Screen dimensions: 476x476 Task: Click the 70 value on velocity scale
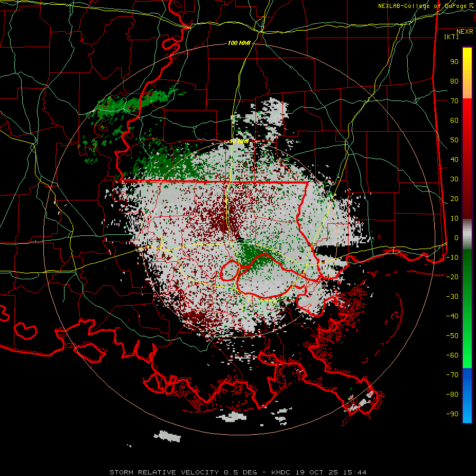(454, 101)
